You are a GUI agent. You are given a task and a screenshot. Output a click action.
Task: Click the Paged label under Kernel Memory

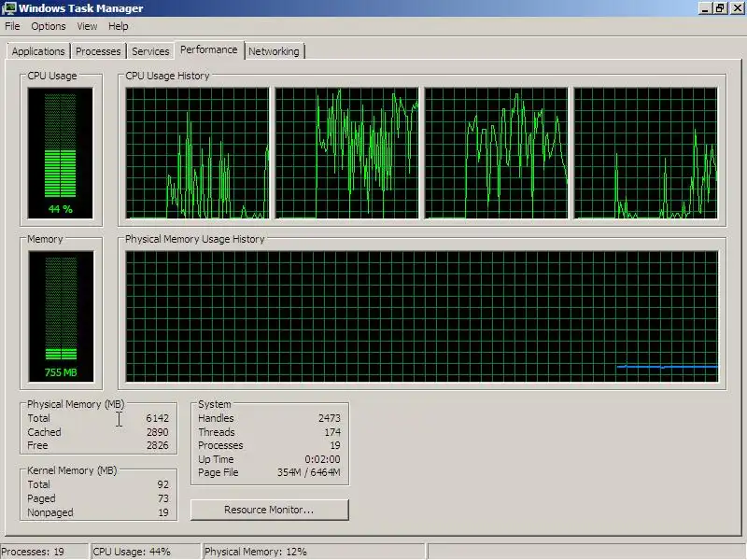point(41,498)
